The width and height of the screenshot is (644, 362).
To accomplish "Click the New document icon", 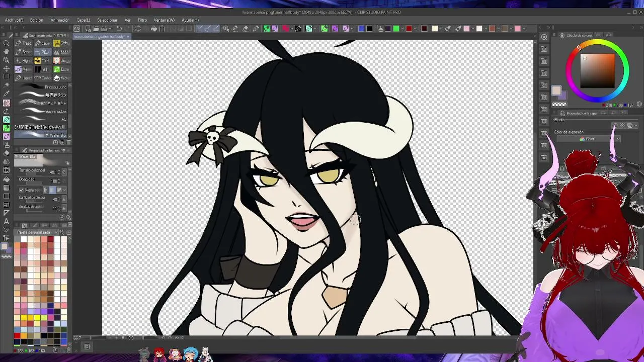I will pos(88,29).
